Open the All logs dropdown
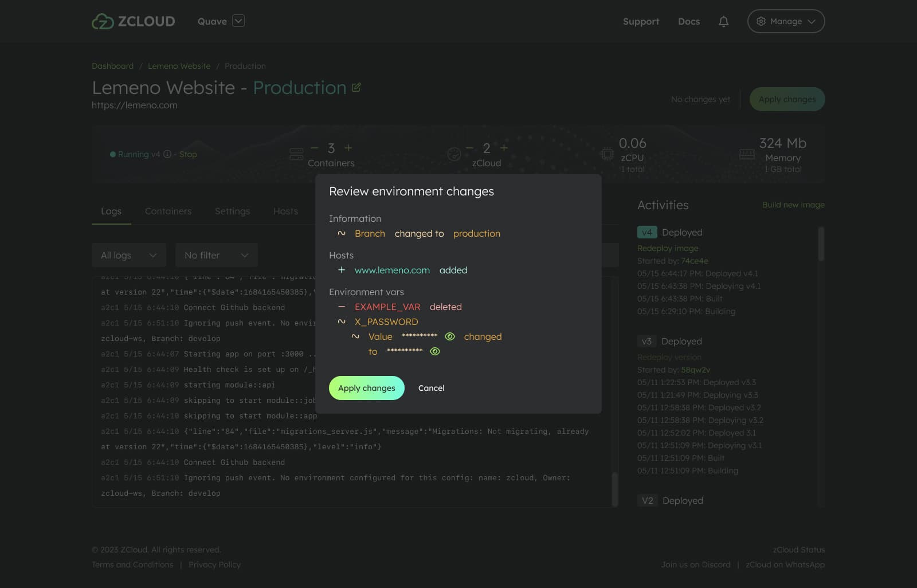 tap(128, 255)
